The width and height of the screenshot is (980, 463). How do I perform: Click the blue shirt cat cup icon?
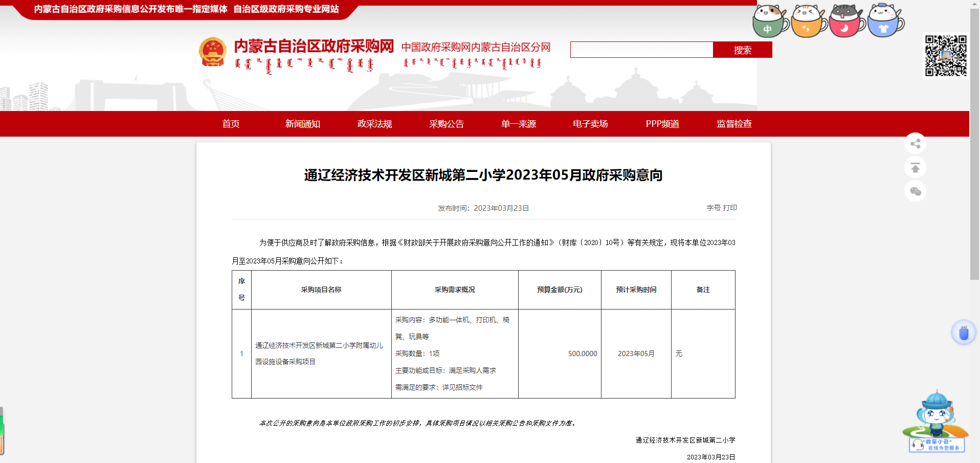[885, 21]
